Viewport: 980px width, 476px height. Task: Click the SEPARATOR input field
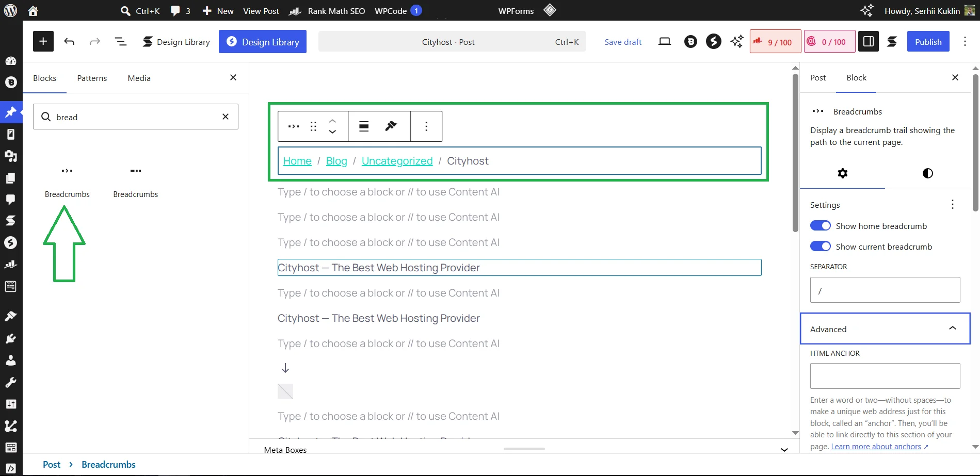[x=885, y=290]
